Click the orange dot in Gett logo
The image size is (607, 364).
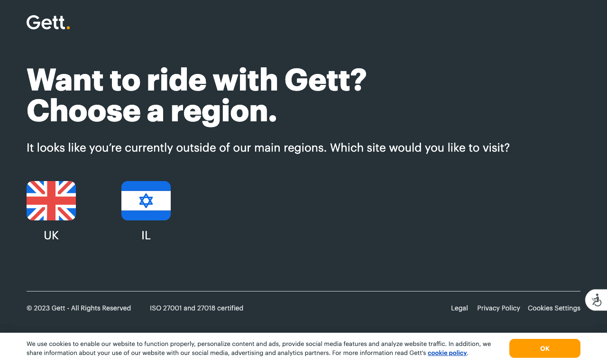(68, 28)
